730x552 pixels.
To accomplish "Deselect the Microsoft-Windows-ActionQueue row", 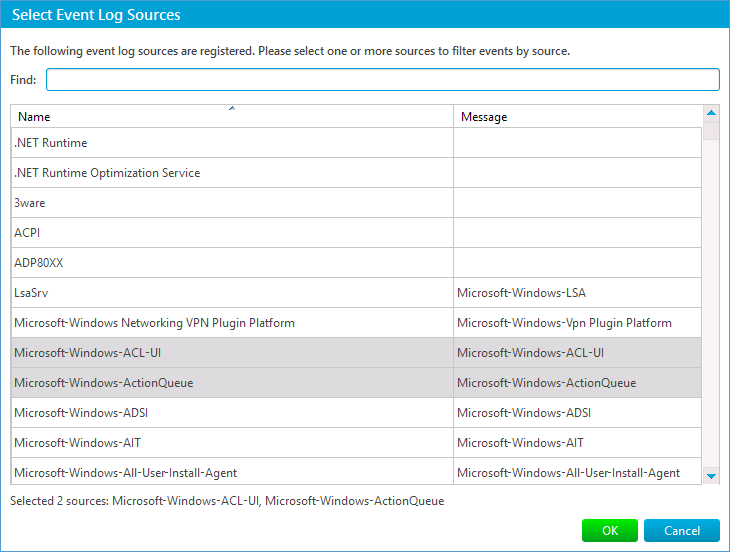I will tap(232, 383).
